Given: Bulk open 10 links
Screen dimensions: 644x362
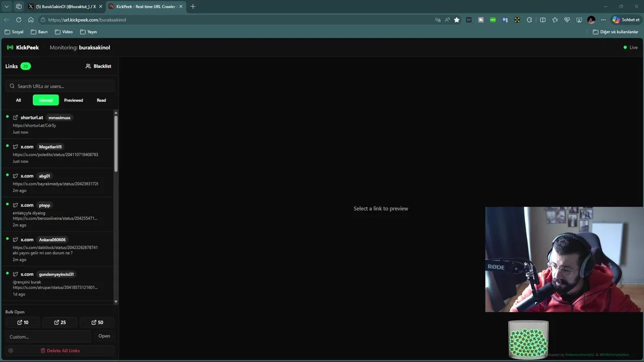Looking at the screenshot, I should pos(23,322).
